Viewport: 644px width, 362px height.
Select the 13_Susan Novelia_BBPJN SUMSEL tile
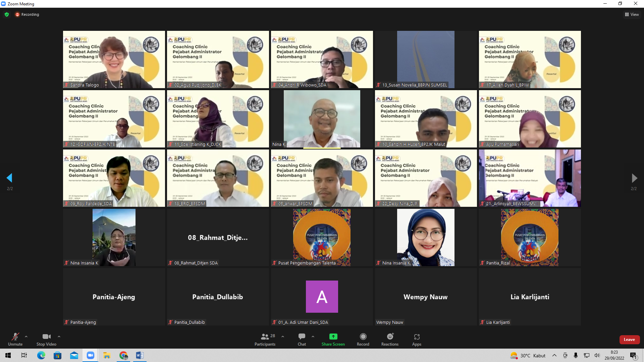pyautogui.click(x=426, y=59)
